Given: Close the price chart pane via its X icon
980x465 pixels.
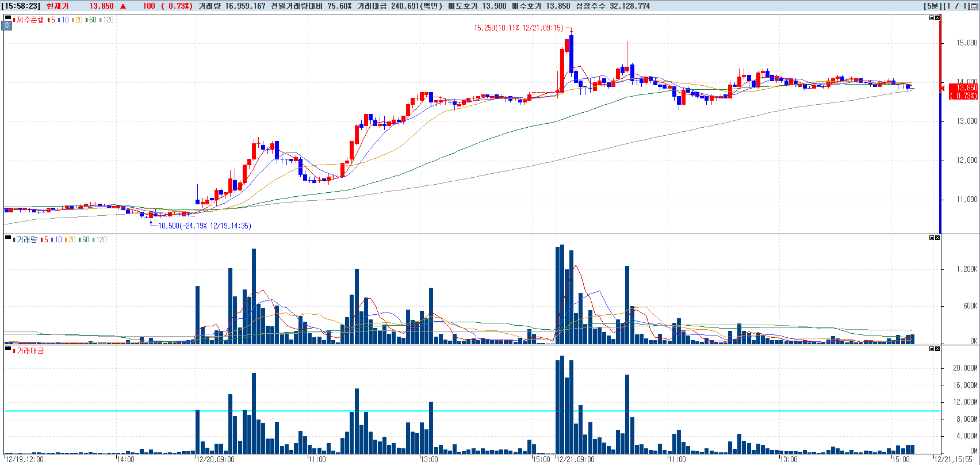Looking at the screenshot, I should pyautogui.click(x=937, y=18).
